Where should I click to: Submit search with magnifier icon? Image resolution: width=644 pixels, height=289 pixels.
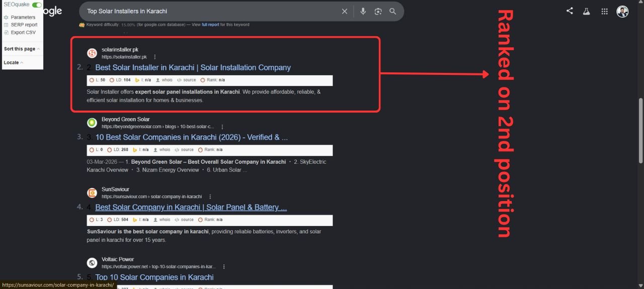coord(393,11)
